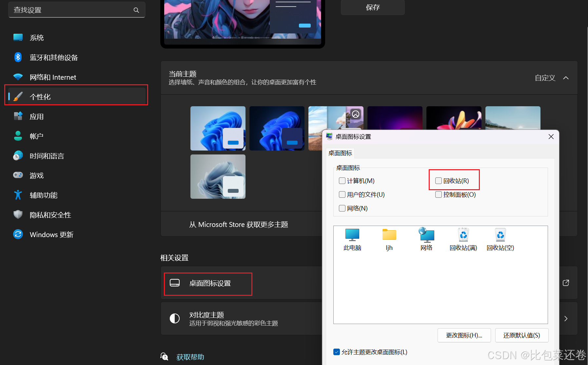This screenshot has width=588, height=365.
Task: Click the Accessibility figure icon
Action: tap(18, 195)
